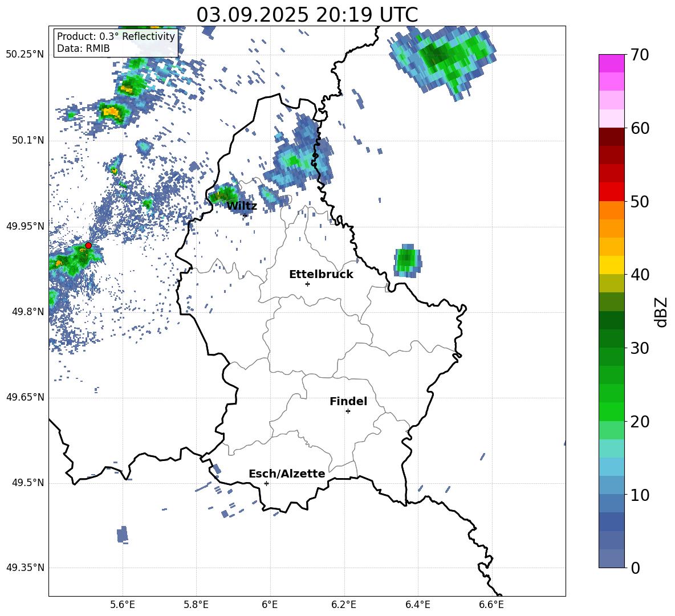Click the 6.4°E longitude label
Viewport: 675px width, 616px height.
[x=417, y=605]
